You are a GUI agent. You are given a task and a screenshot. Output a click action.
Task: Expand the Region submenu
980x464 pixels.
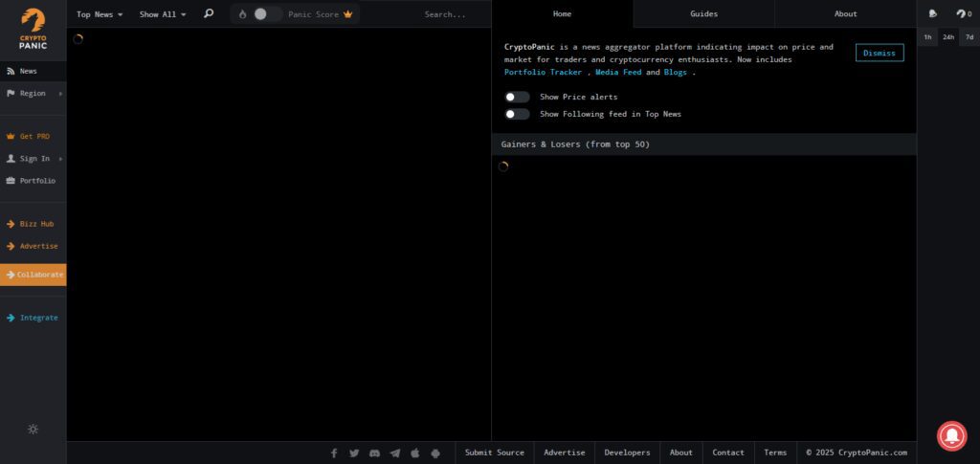(33, 93)
